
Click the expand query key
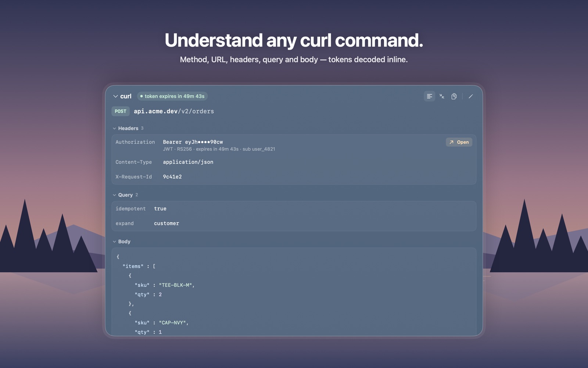[x=125, y=223]
